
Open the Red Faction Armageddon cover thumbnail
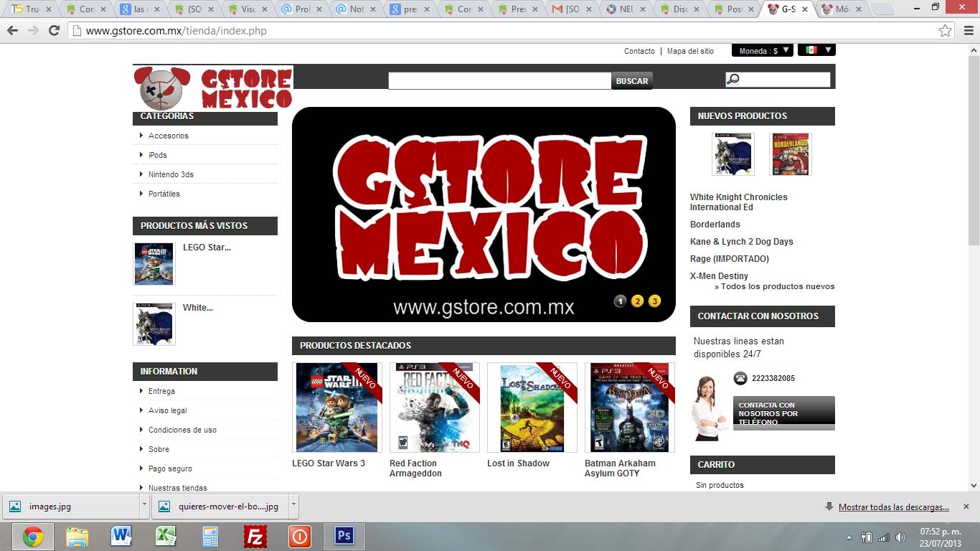(x=435, y=408)
